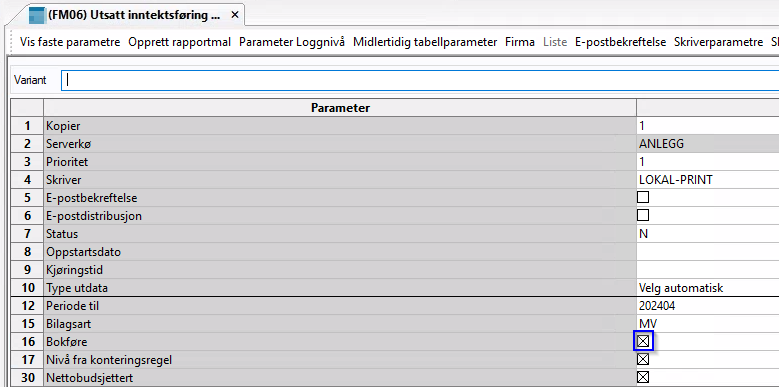779x387 pixels.
Task: Select row header number 7 Status
Action: (27, 233)
